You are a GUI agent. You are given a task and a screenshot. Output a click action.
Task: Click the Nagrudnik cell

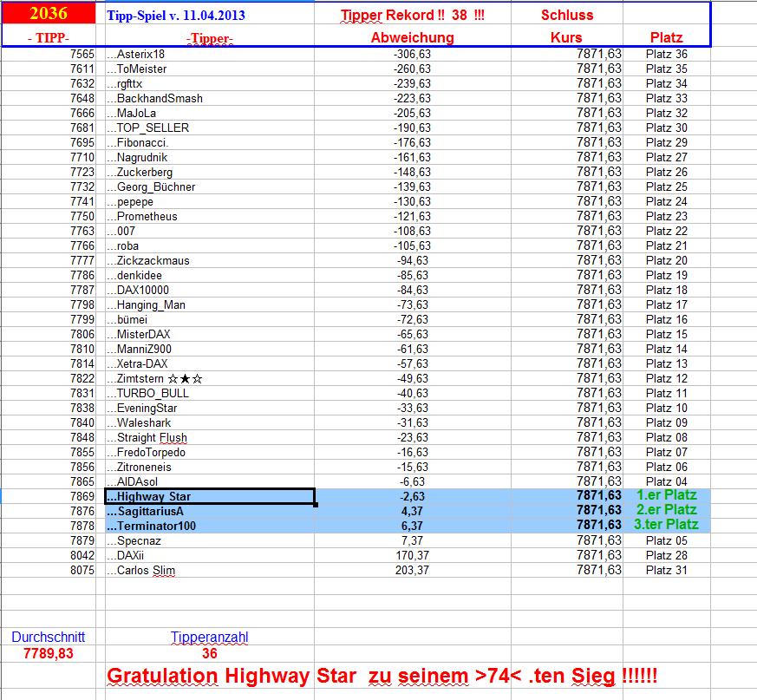pyautogui.click(x=210, y=158)
